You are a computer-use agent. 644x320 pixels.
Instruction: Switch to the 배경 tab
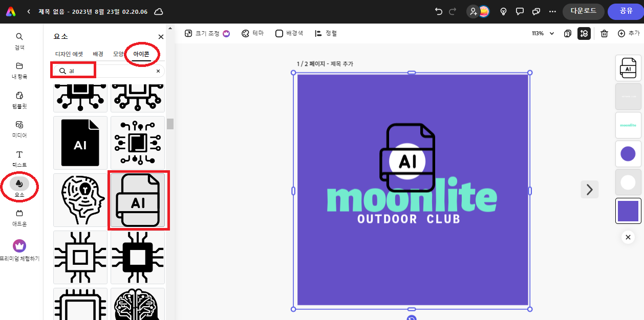(98, 54)
